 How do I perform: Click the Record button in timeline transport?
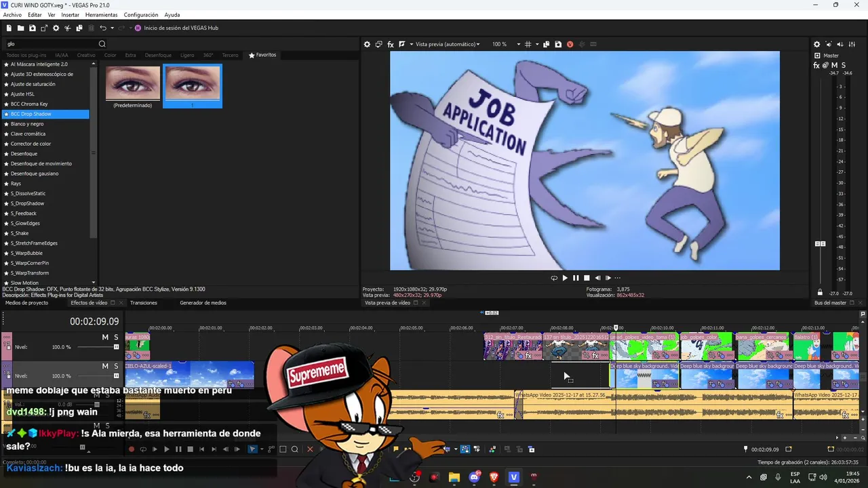click(x=132, y=449)
